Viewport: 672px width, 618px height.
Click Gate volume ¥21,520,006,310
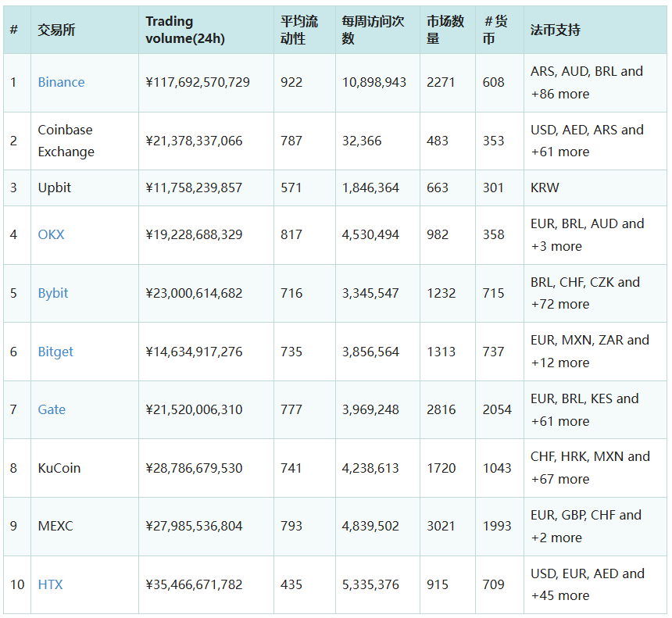[x=194, y=409]
